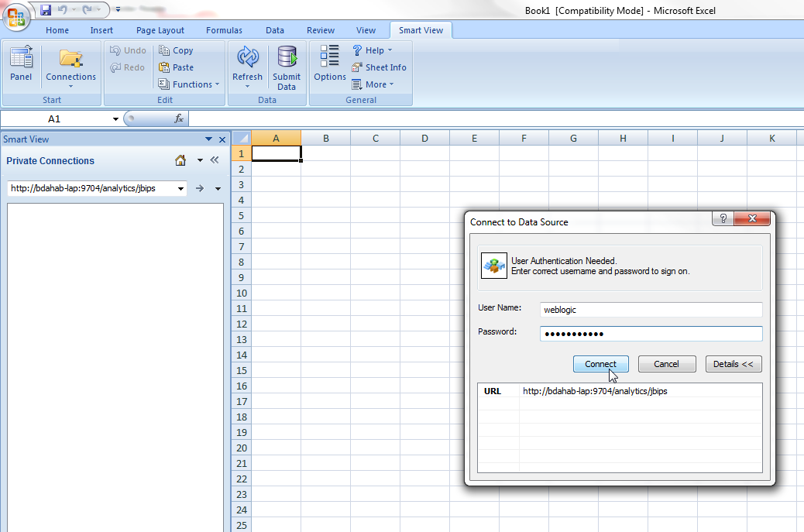Click Submit Data in the ribbon
Image resolution: width=804 pixels, height=532 pixels.
pos(287,68)
